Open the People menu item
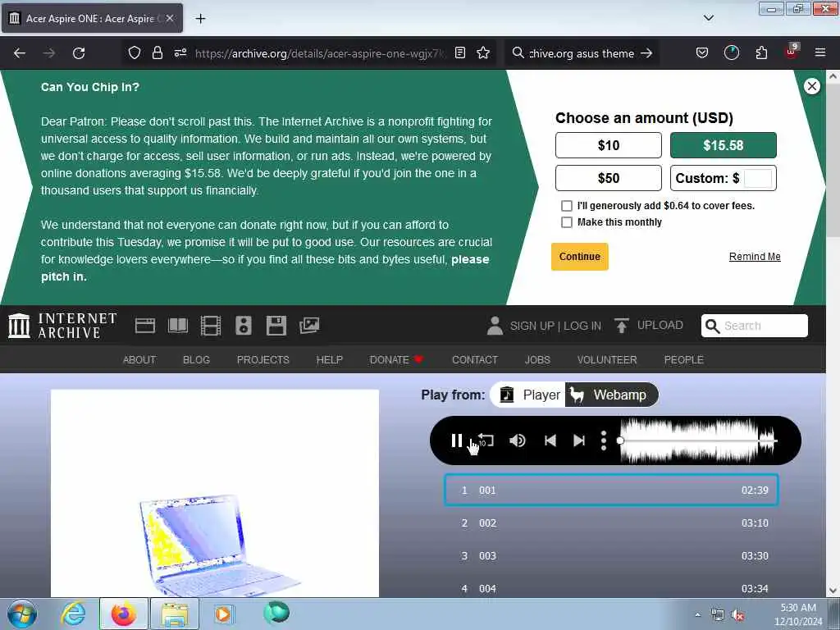The height and width of the screenshot is (630, 840). 683,360
